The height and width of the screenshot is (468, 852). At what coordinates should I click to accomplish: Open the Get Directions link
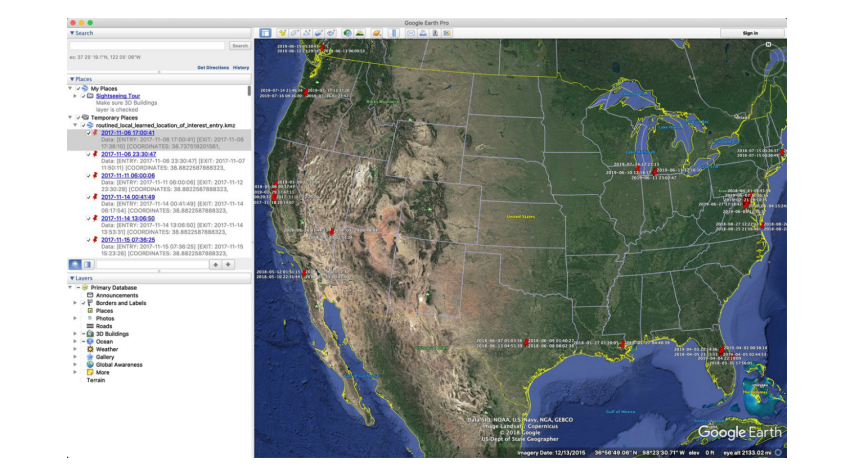click(213, 68)
